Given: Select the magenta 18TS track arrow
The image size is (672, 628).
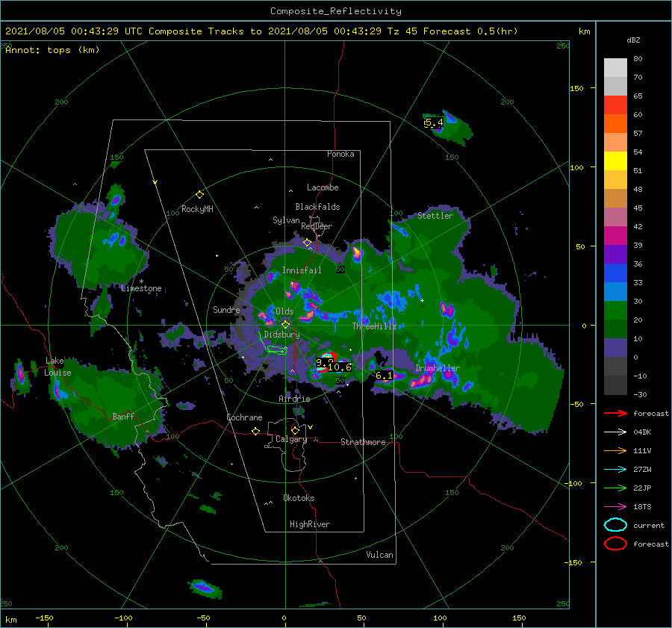Looking at the screenshot, I should 615,507.
